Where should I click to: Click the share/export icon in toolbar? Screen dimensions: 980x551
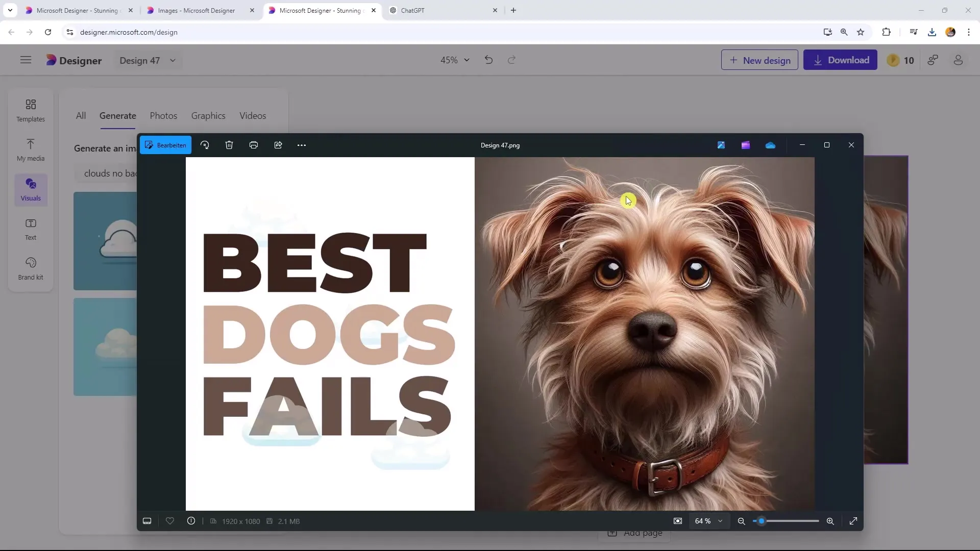coord(278,145)
